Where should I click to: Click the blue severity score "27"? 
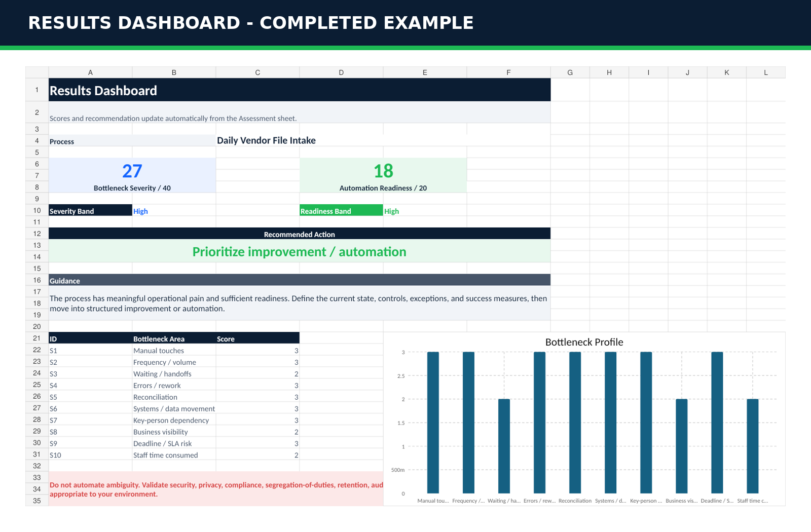pos(132,171)
